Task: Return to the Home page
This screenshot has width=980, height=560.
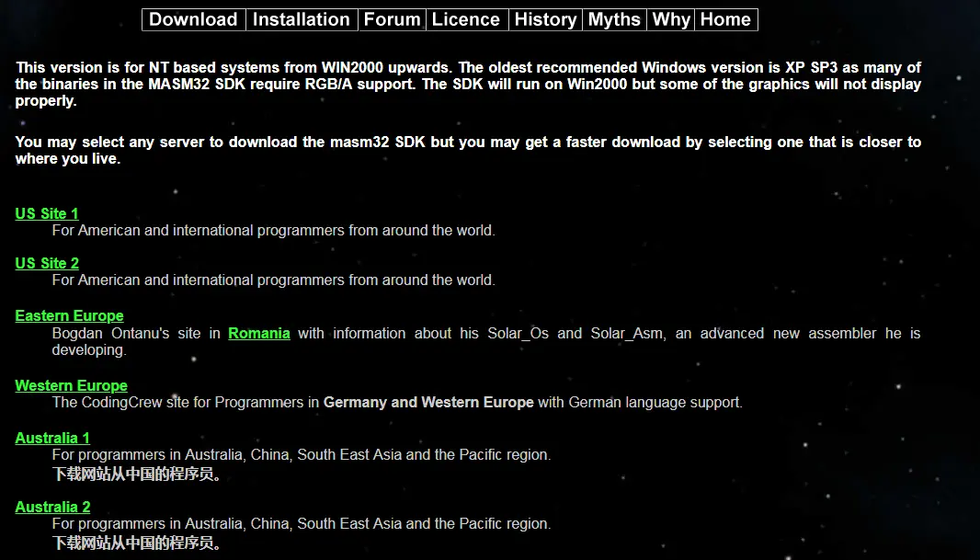Action: (x=725, y=19)
